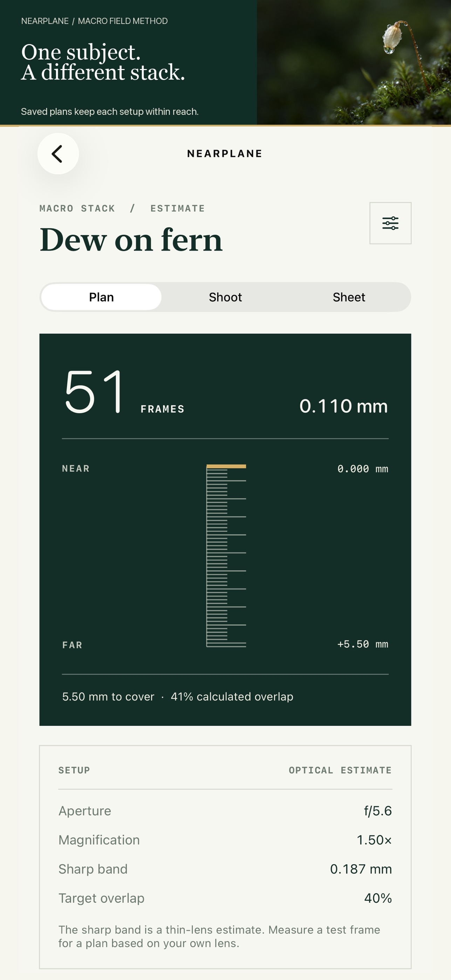Screen dimensions: 451x980
Task: Click the Magnification 1.50× value
Action: click(x=374, y=840)
